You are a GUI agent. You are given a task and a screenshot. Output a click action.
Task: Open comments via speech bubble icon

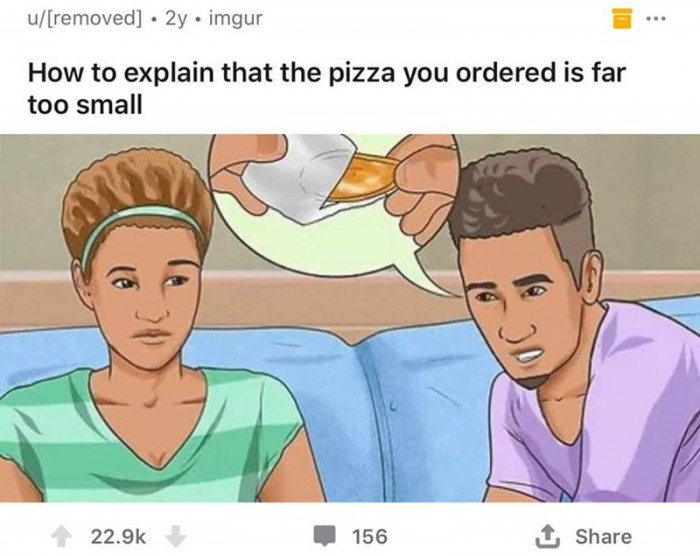(329, 536)
